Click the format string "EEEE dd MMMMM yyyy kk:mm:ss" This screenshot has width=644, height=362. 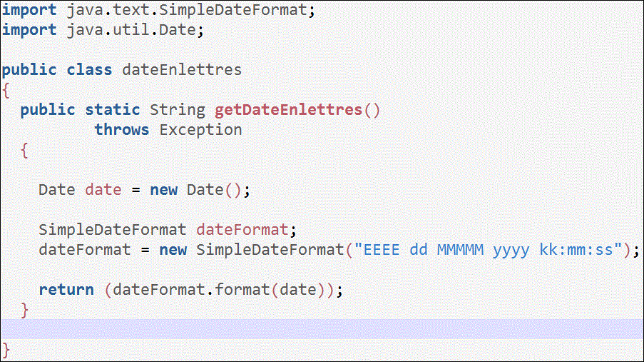[489, 250]
